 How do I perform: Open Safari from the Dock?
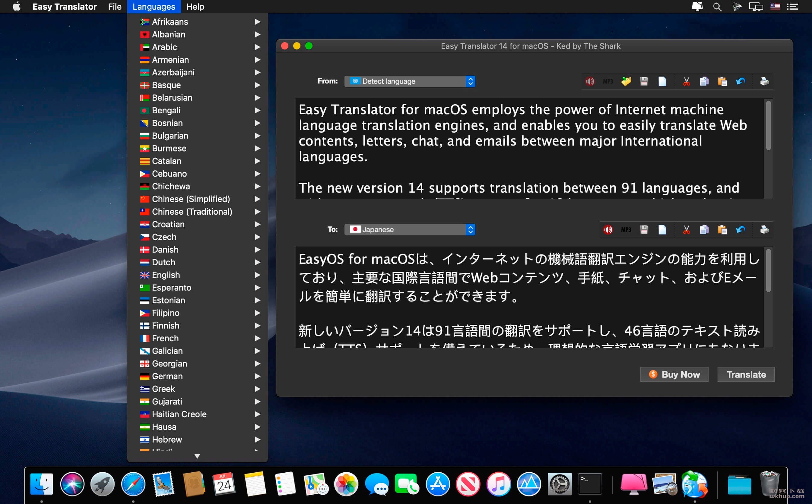133,484
